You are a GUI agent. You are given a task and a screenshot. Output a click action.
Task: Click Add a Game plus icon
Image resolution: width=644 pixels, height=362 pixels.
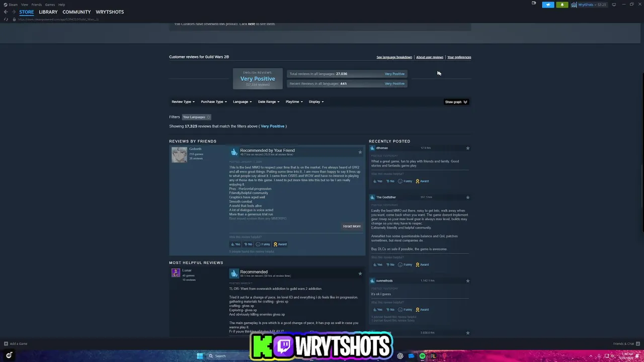tap(6, 344)
